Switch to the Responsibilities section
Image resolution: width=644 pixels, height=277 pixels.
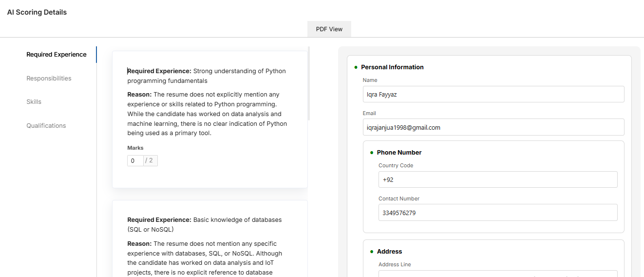click(49, 79)
